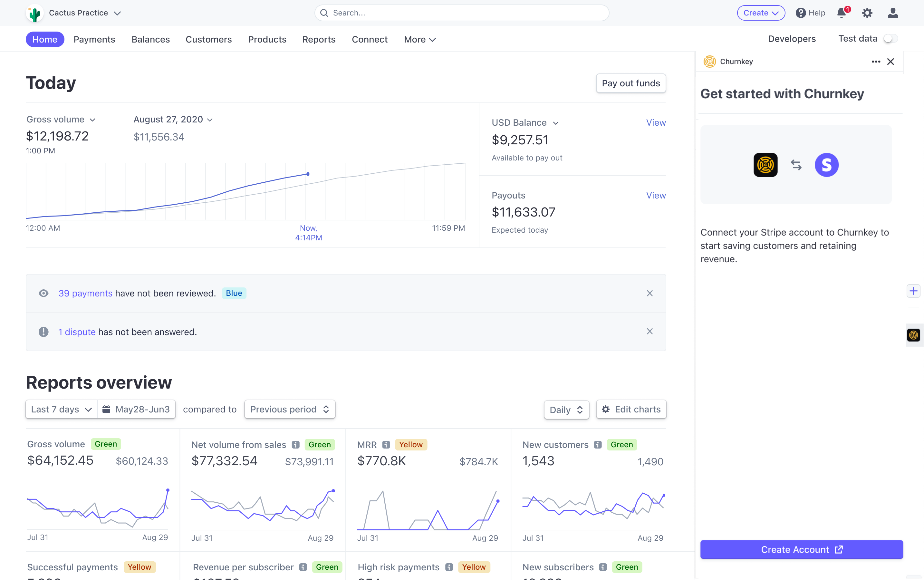This screenshot has width=924, height=580.
Task: Click the Pay out funds button
Action: pos(631,83)
